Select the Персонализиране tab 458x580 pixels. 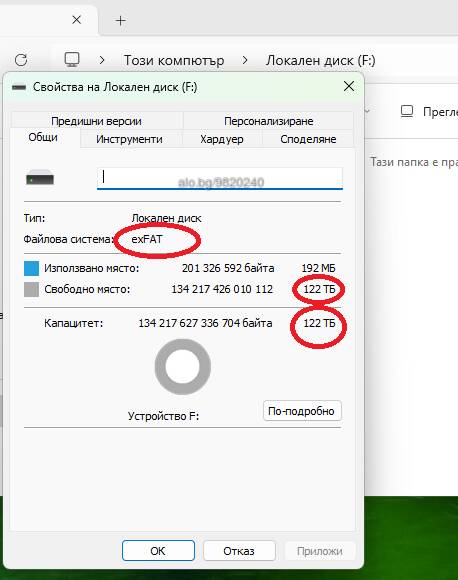[x=269, y=121]
